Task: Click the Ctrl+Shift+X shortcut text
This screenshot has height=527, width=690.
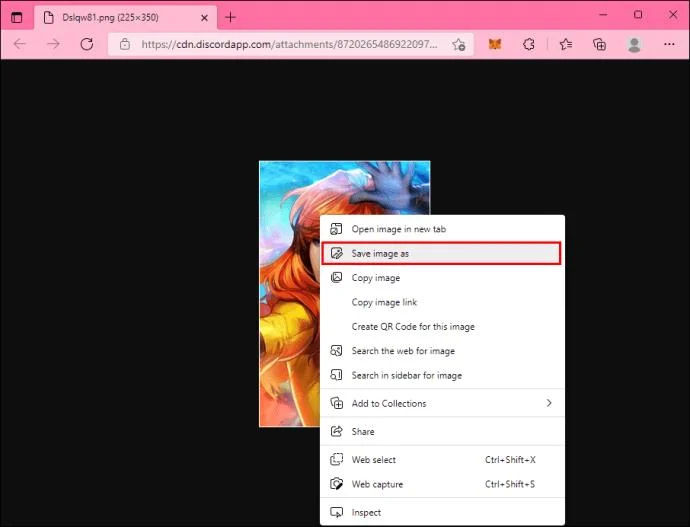Action: pyautogui.click(x=510, y=460)
